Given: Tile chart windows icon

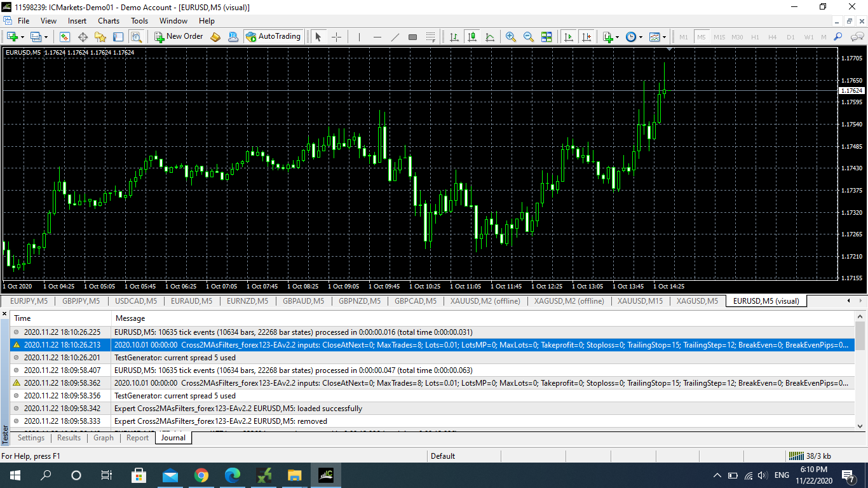Looking at the screenshot, I should tap(546, 37).
